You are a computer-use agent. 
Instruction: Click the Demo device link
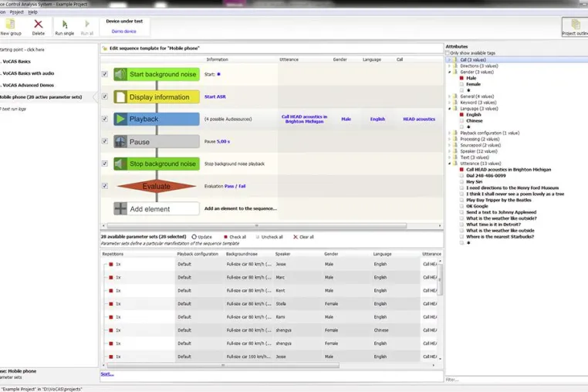click(x=123, y=32)
